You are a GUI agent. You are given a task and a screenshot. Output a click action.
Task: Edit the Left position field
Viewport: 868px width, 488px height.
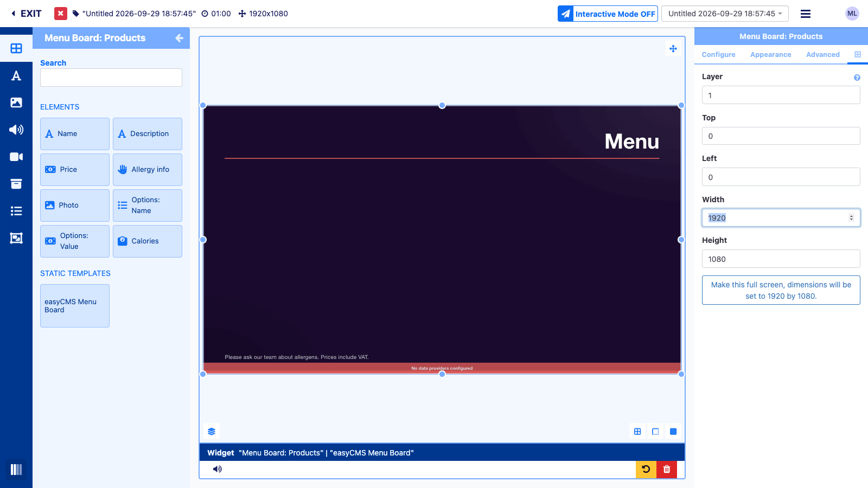(x=781, y=177)
